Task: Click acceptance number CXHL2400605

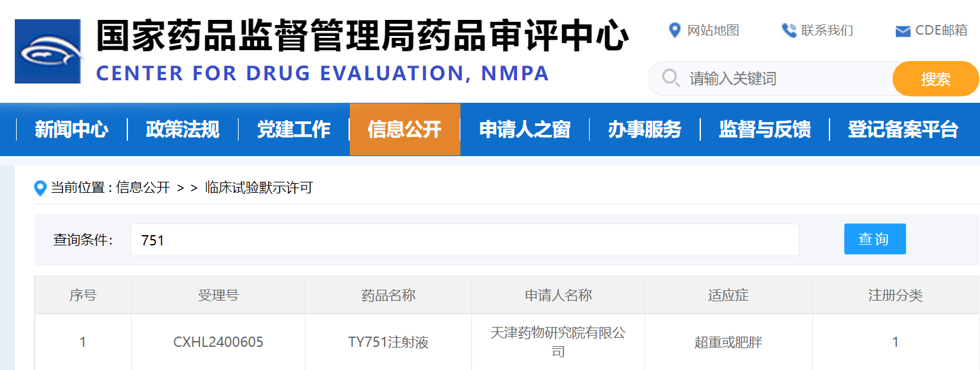Action: [218, 342]
